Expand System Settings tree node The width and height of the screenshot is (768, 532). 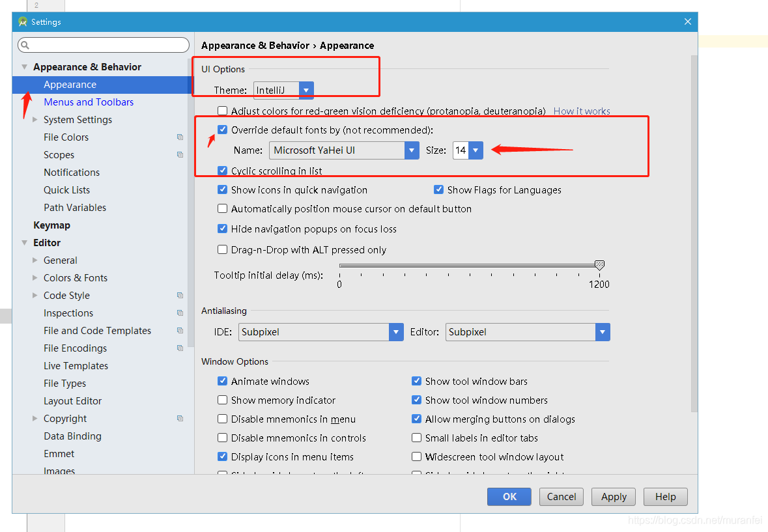click(x=35, y=119)
